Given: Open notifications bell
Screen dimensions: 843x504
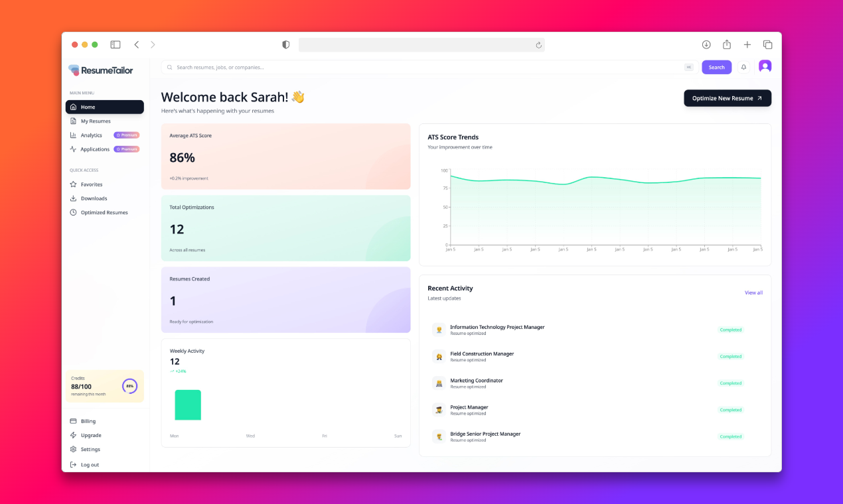Looking at the screenshot, I should 743,67.
